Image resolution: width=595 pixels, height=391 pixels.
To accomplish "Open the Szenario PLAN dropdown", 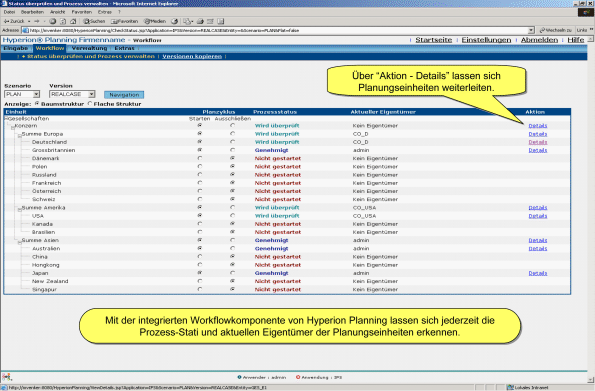I will [22, 94].
